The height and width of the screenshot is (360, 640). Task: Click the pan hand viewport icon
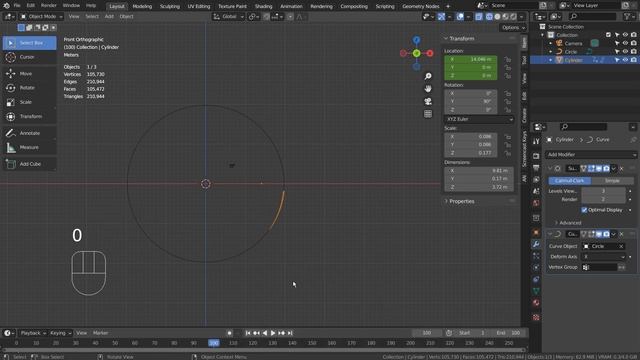tap(428, 89)
